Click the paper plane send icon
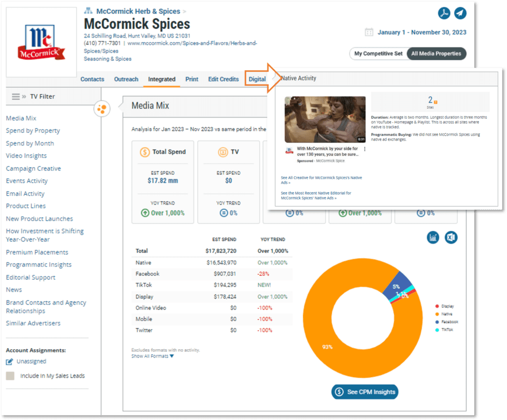This screenshot has width=507, height=420. click(460, 13)
